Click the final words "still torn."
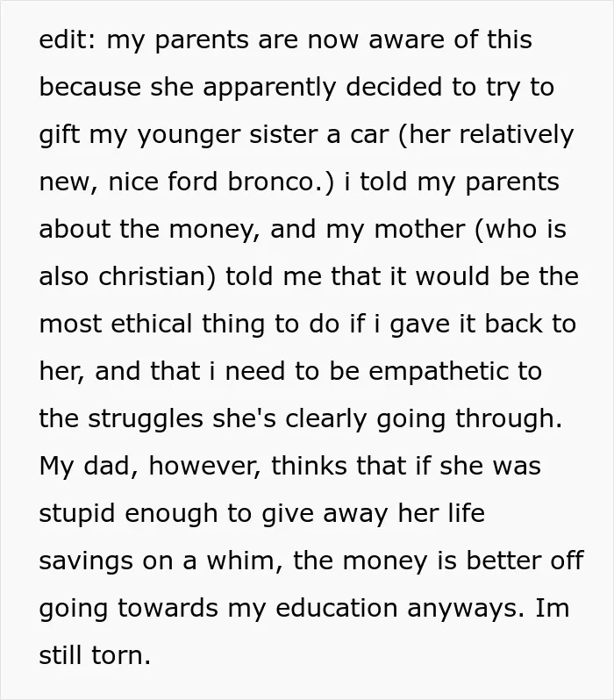The height and width of the screenshot is (700, 614). [x=95, y=655]
